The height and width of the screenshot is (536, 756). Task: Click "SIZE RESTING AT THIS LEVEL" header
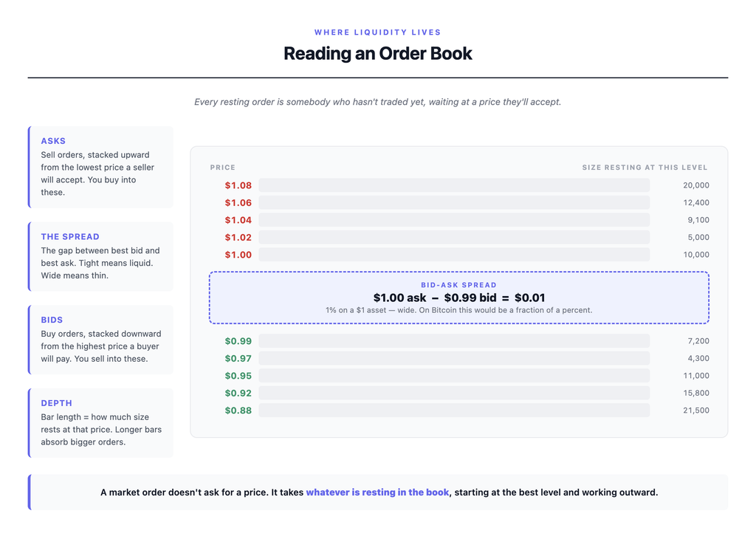click(645, 168)
